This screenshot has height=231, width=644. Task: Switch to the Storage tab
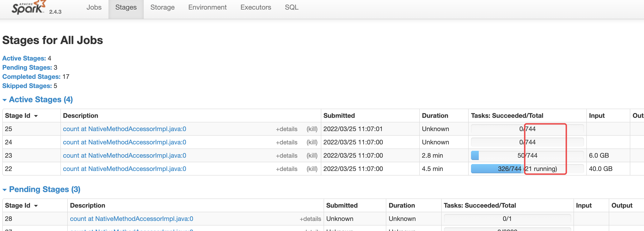point(162,7)
